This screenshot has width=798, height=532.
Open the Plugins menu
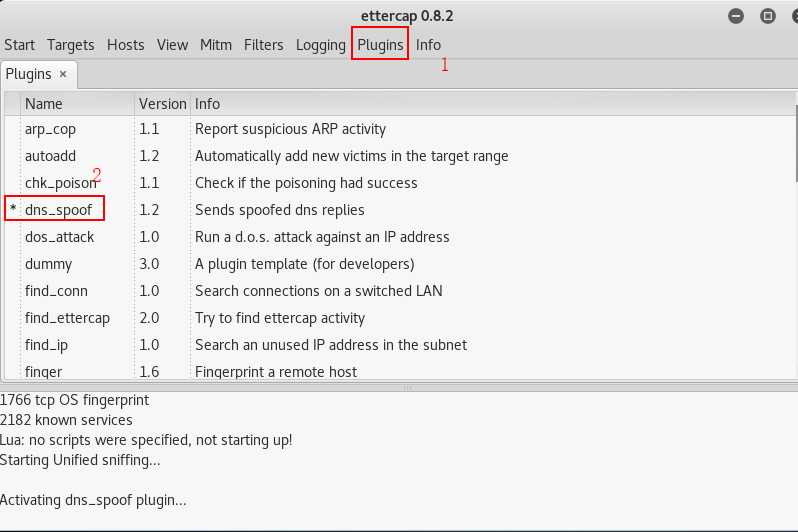click(x=380, y=45)
